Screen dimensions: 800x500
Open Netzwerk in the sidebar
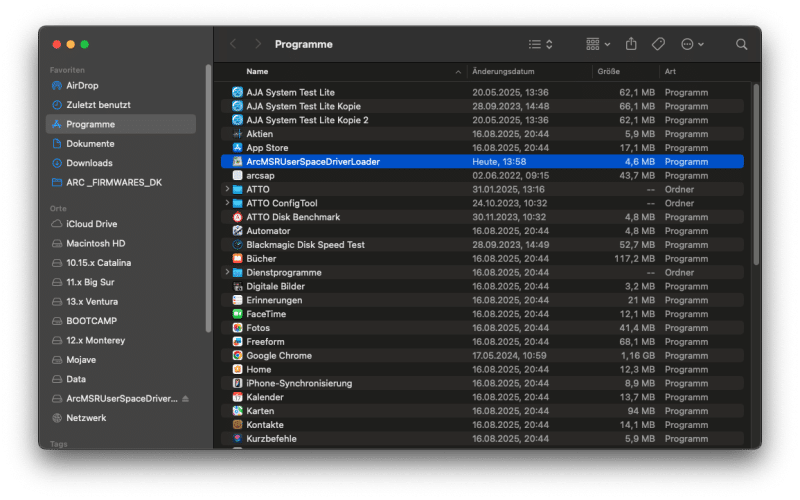click(121, 418)
